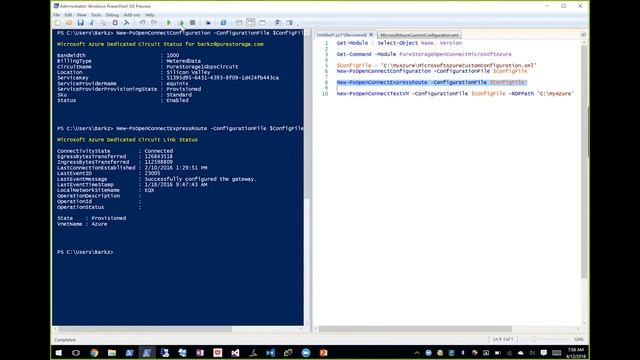The image size is (640, 360).
Task: Click the taskbar clock showing 7:56 AM
Action: pos(576,353)
